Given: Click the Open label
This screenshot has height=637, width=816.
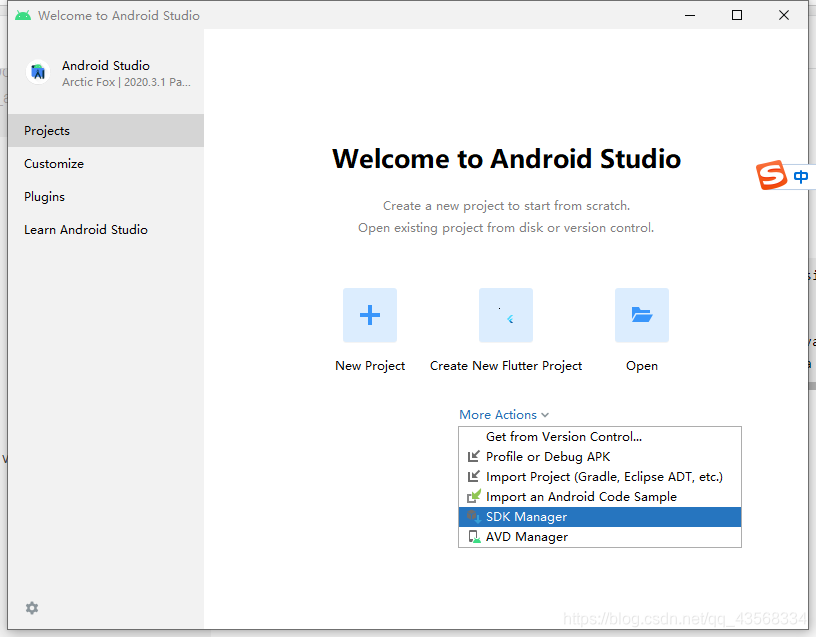Looking at the screenshot, I should click(x=642, y=366).
